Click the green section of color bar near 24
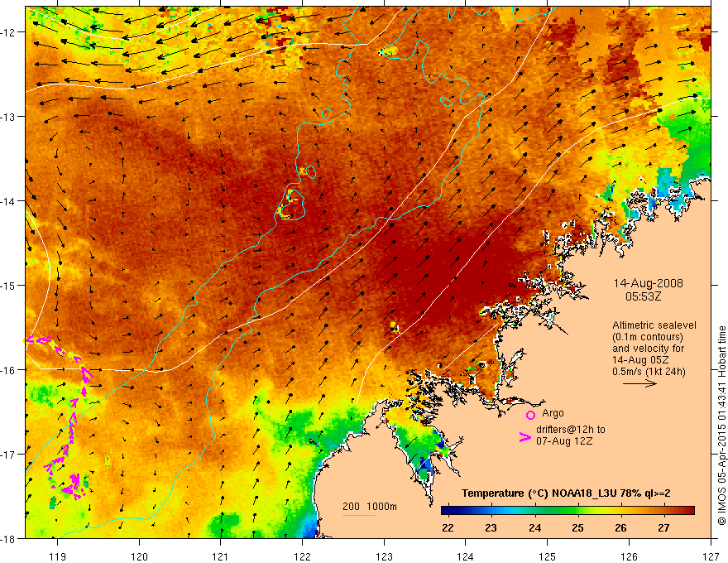The width and height of the screenshot is (728, 563). point(535,511)
